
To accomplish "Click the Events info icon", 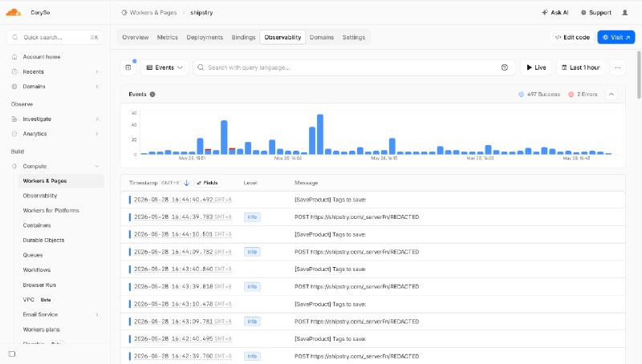I will tap(152, 95).
